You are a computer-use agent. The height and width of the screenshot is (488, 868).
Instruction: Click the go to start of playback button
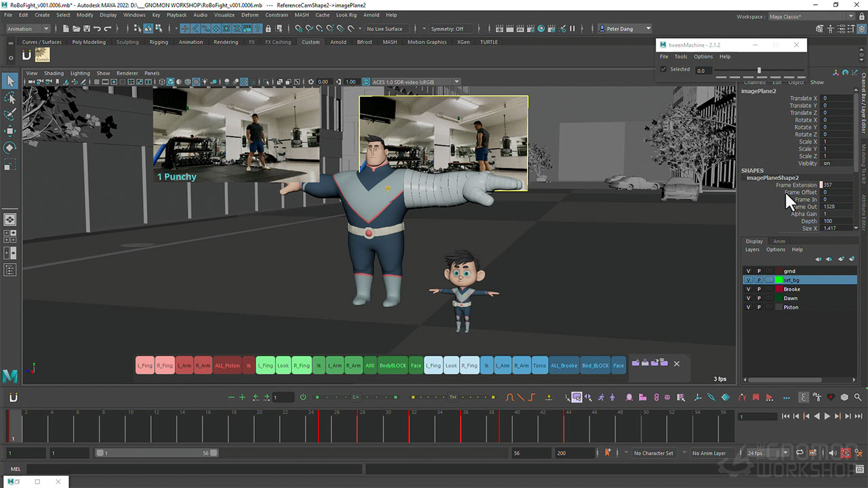[786, 416]
